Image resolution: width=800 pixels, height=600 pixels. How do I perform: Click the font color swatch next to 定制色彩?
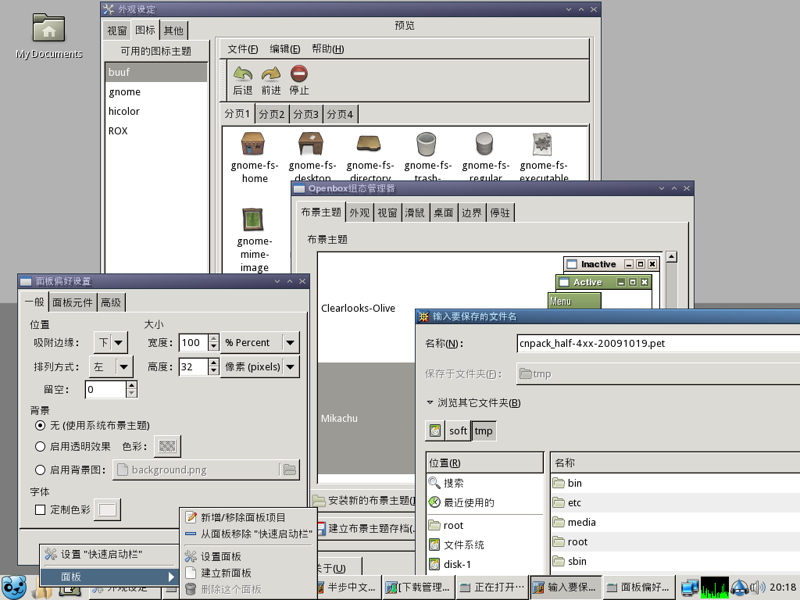tap(107, 510)
